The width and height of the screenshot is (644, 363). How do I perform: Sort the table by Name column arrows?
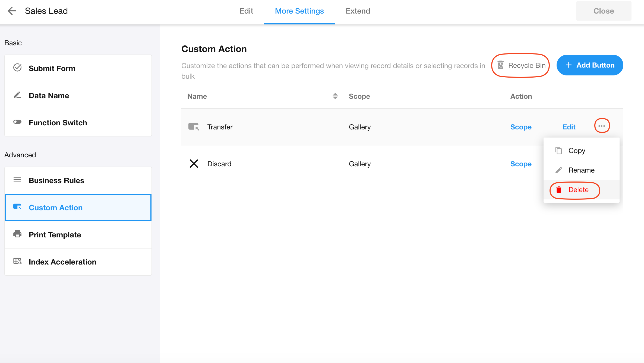(335, 96)
